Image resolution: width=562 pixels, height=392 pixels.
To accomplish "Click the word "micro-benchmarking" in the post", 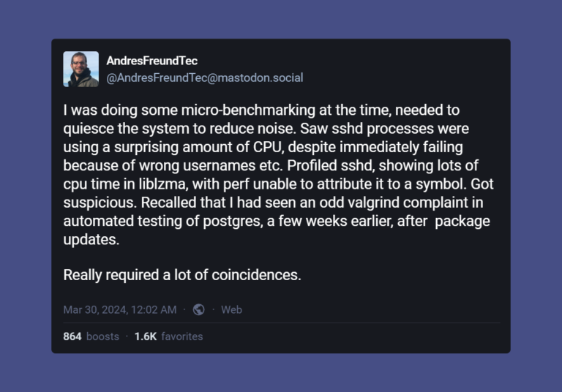I will click(x=248, y=110).
